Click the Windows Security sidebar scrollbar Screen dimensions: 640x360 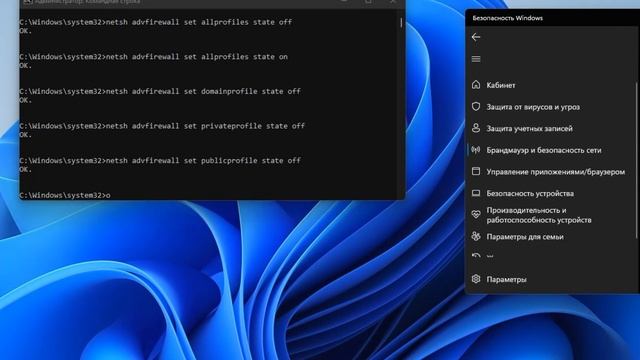637,160
